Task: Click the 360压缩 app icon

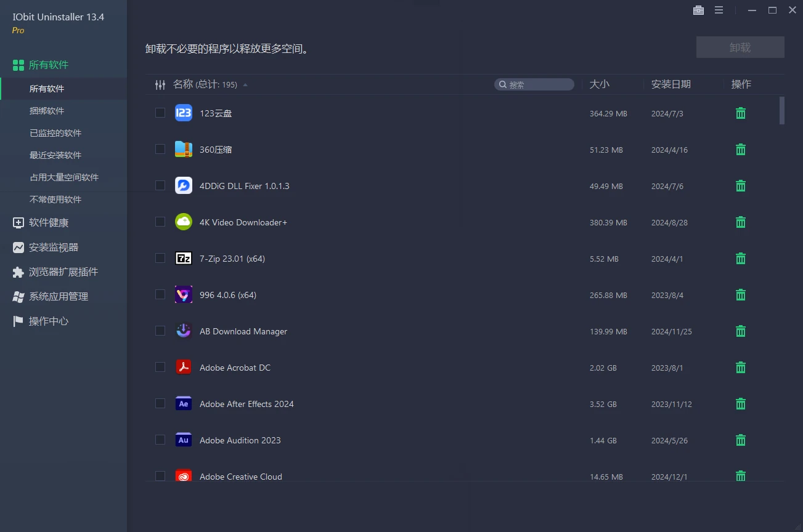Action: [x=184, y=149]
